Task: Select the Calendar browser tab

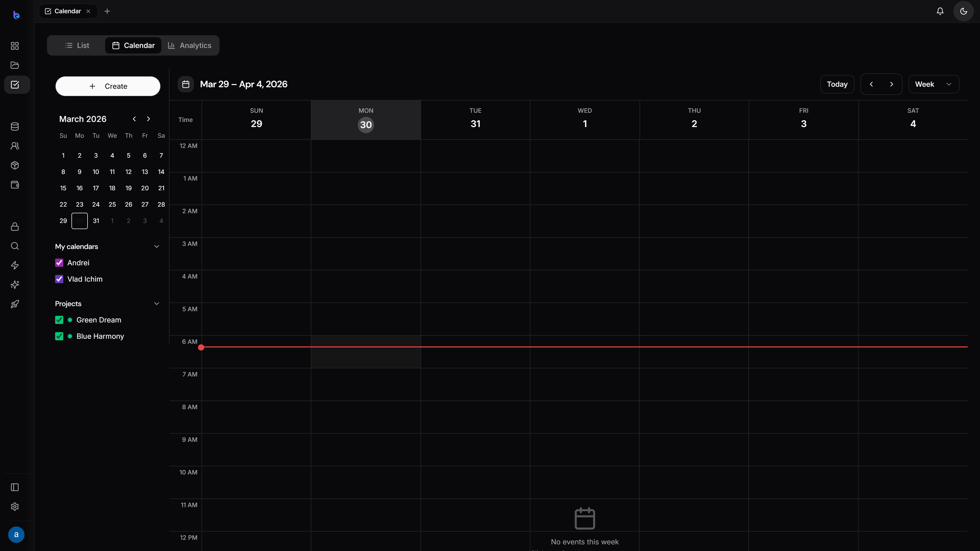Action: (x=68, y=11)
